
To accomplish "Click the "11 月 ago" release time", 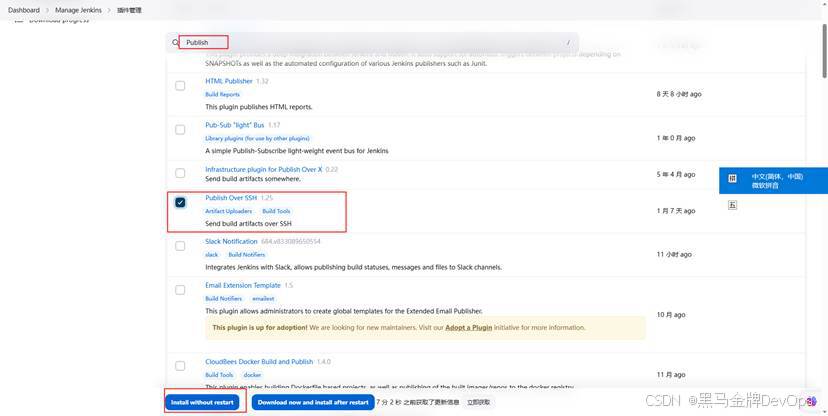I will click(x=671, y=374).
